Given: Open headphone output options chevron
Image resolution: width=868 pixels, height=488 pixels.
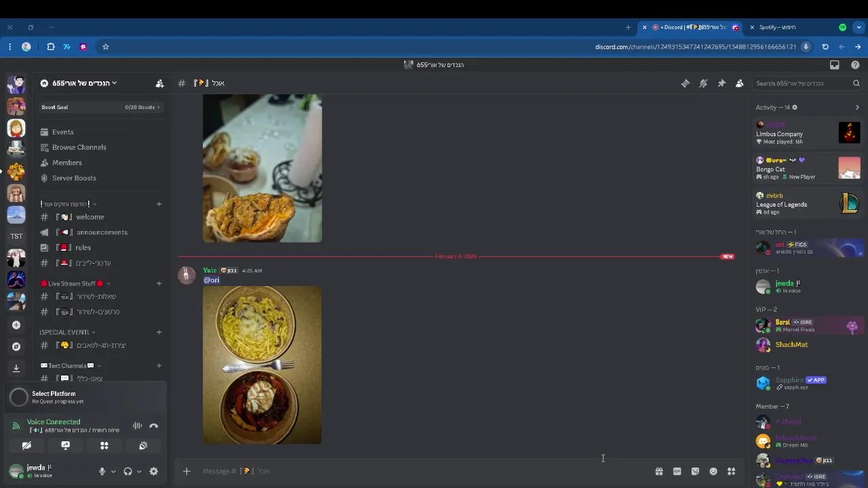Looking at the screenshot, I should pyautogui.click(x=139, y=471).
